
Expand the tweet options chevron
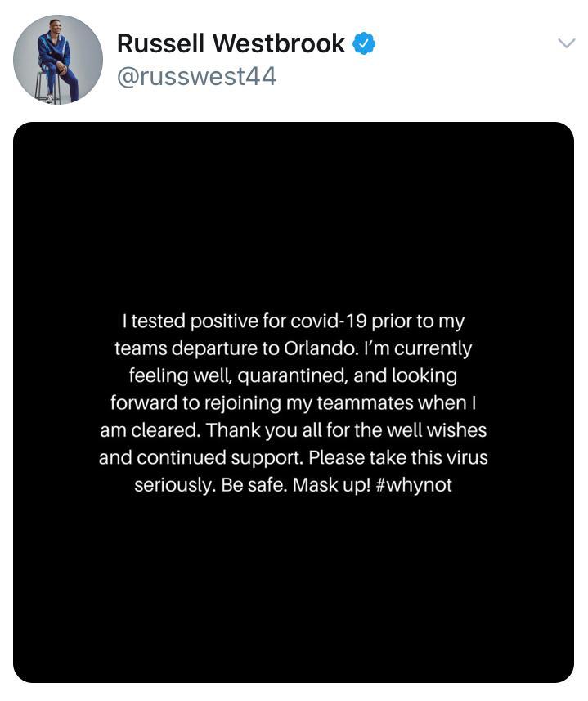pyautogui.click(x=566, y=44)
